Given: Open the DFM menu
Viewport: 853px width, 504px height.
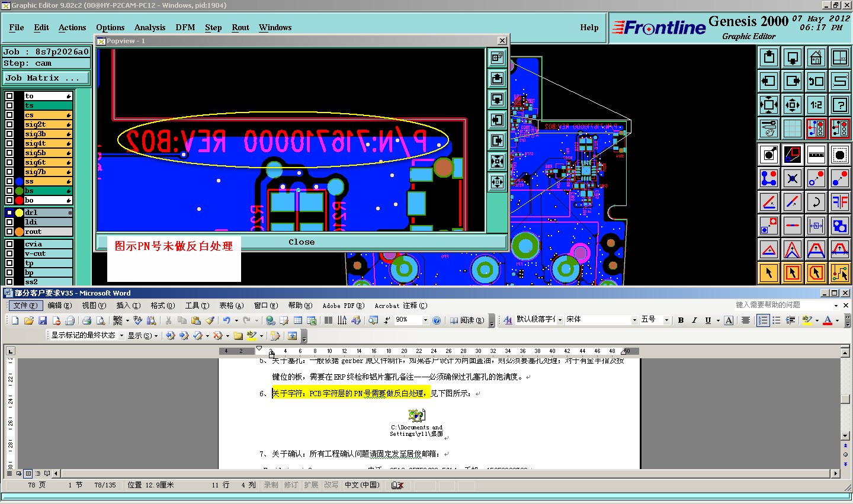Looking at the screenshot, I should coord(185,27).
